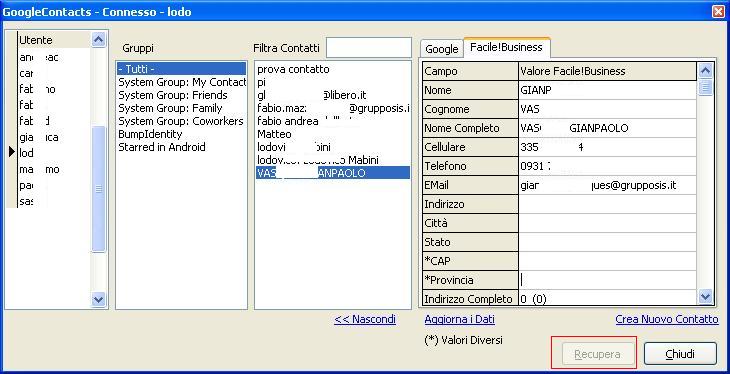
Task: Choose Starred in Android group
Action: [181, 147]
